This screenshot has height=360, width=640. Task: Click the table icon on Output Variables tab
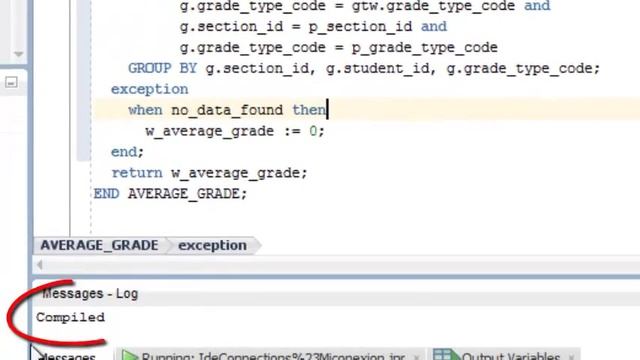coord(446,354)
